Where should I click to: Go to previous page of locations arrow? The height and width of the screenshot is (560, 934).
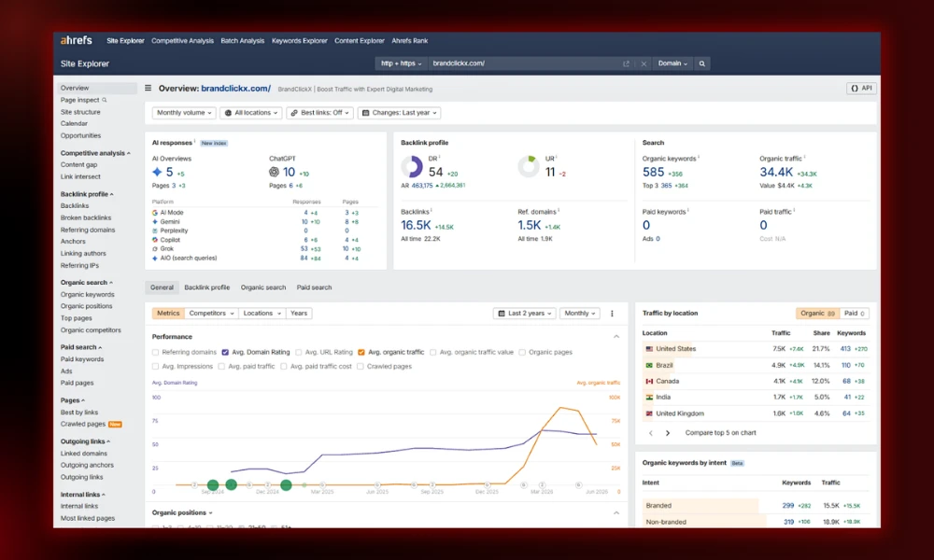pyautogui.click(x=650, y=433)
